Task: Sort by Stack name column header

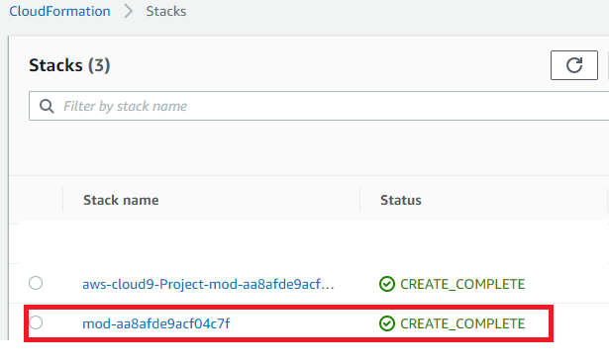Action: 121,200
